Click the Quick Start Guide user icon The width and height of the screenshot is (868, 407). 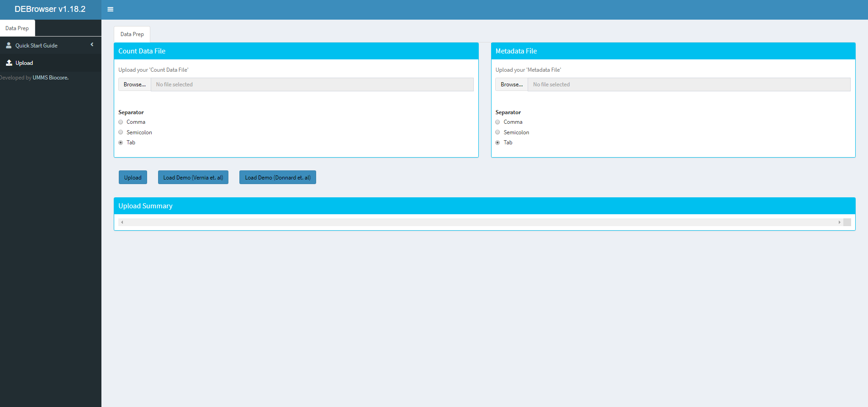9,45
